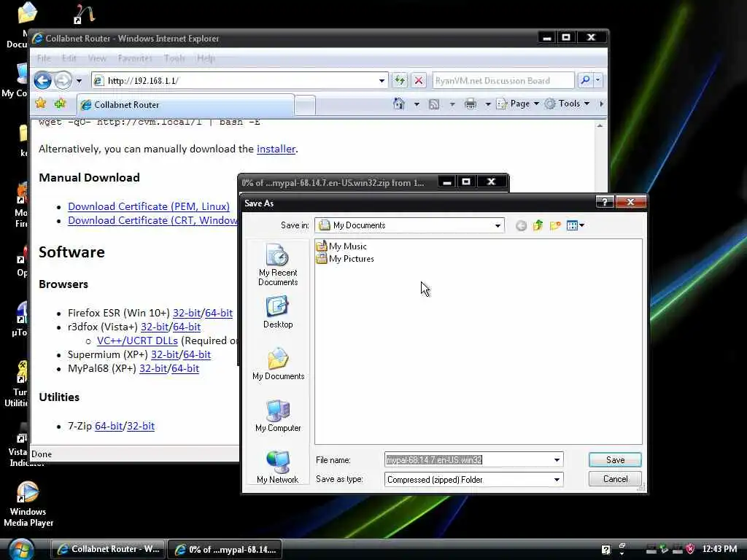This screenshot has width=747, height=560.
Task: Expand the Home button dropdown arrow
Action: point(417,104)
